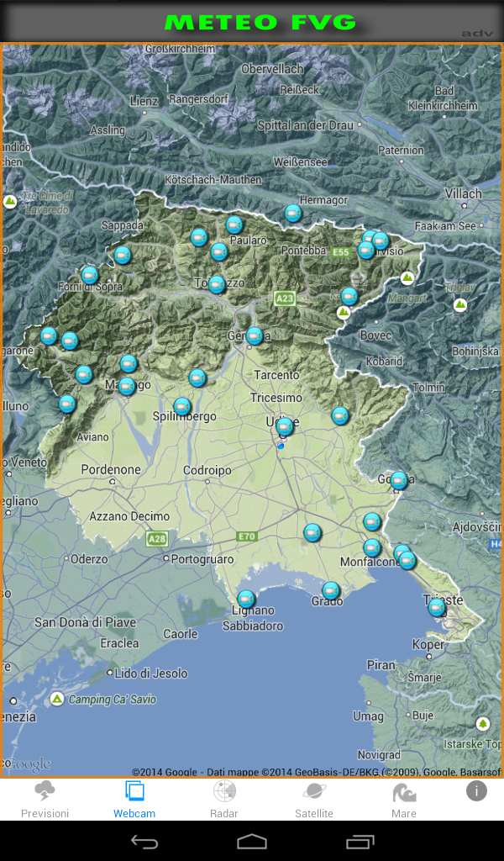Tap the Azzano Decimo map label
Screen dimensions: 504x861
129,516
